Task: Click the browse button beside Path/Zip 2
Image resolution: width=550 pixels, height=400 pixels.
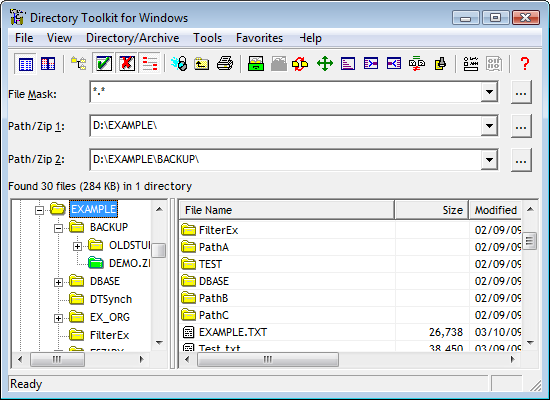Action: (521, 160)
